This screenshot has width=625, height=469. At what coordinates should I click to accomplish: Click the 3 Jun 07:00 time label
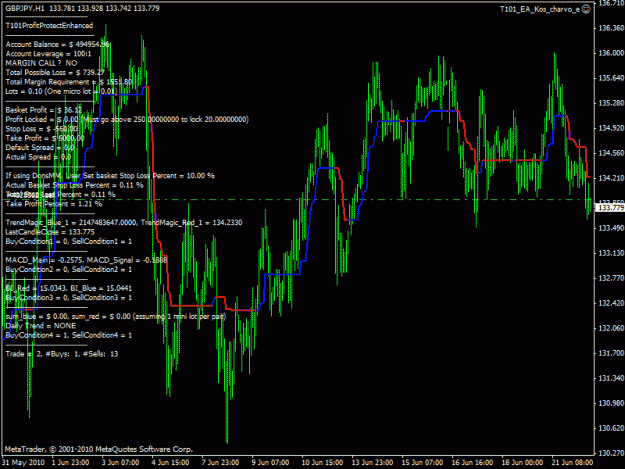pyautogui.click(x=121, y=463)
